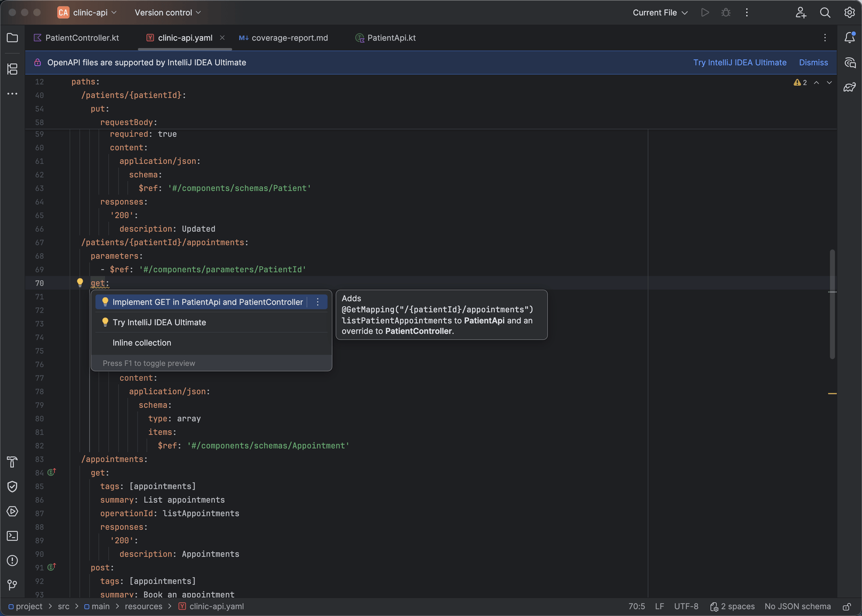The image size is (862, 616).
Task: Choose Implement GET in PatientApi and PatientController
Action: (x=207, y=302)
